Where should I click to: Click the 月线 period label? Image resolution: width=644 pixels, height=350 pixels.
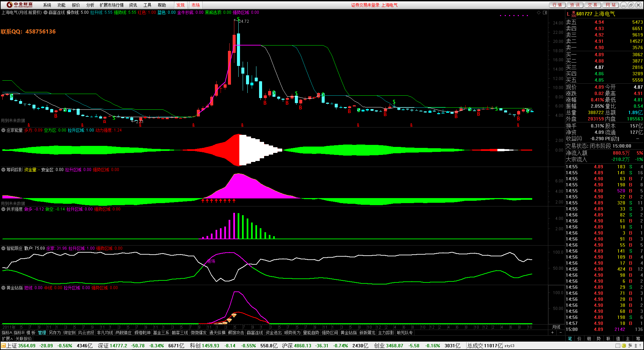tap(556, 327)
